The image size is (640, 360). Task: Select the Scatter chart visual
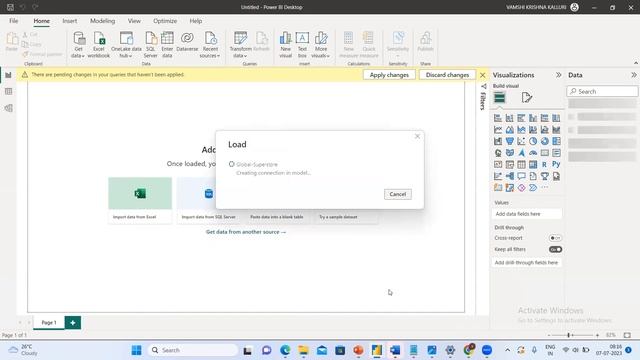[x=521, y=141]
